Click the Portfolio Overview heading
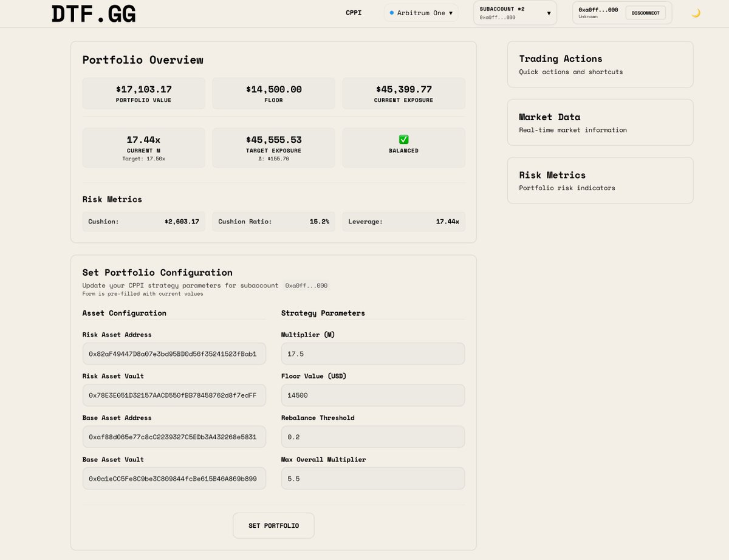Screen dimensions: 729x560 [x=143, y=60]
